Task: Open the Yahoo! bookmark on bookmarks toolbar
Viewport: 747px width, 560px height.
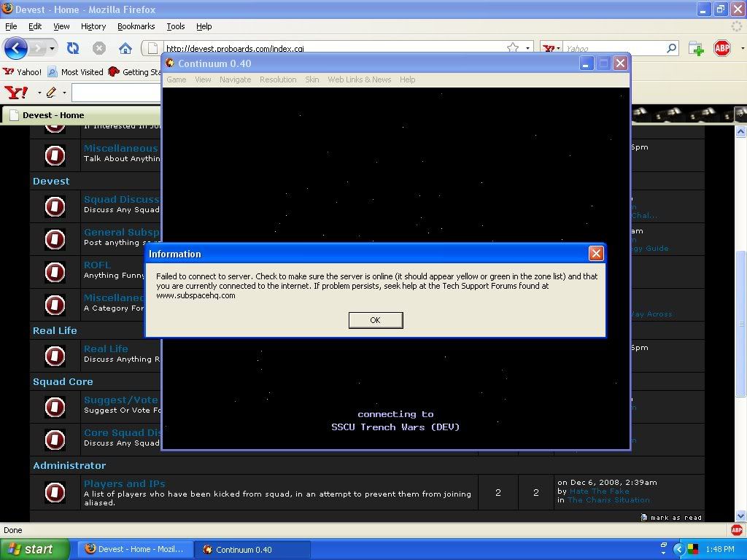Action: pos(23,72)
